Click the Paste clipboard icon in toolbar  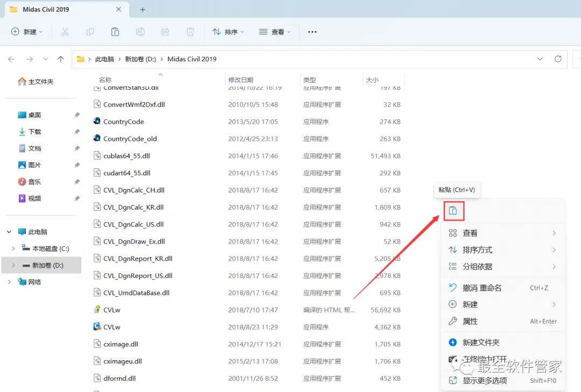click(x=115, y=32)
